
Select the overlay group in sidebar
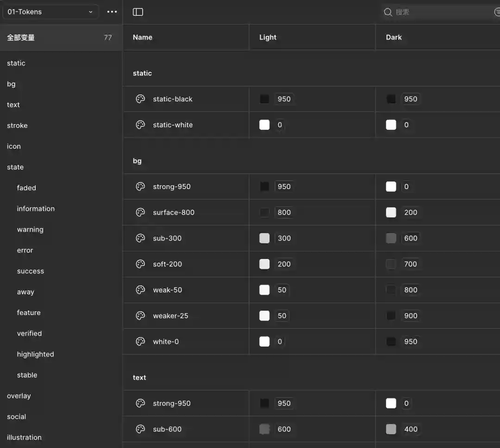pos(19,396)
